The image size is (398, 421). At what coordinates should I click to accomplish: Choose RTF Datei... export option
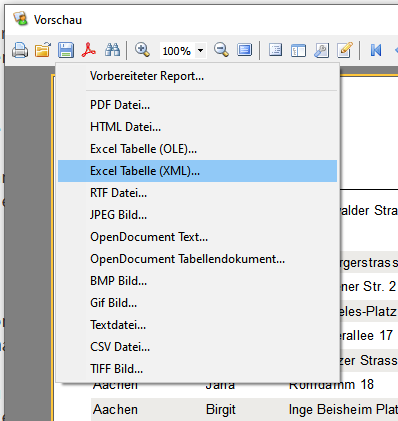[197, 193]
